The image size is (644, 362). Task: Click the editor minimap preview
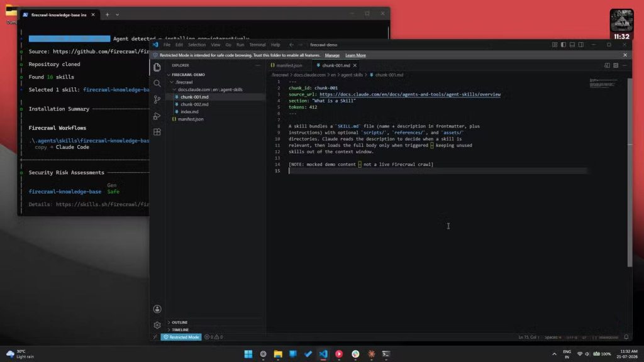pyautogui.click(x=604, y=82)
